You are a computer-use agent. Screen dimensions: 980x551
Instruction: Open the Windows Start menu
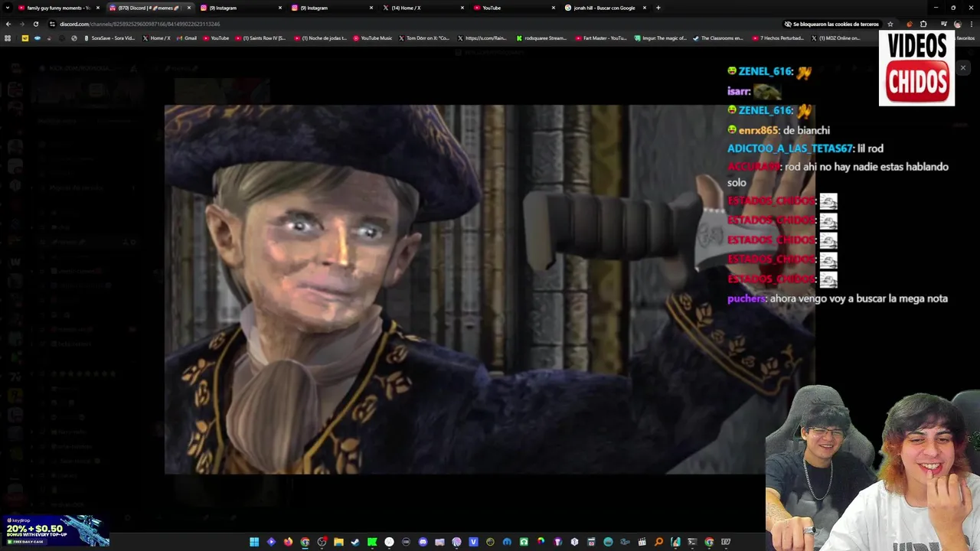[x=254, y=542]
